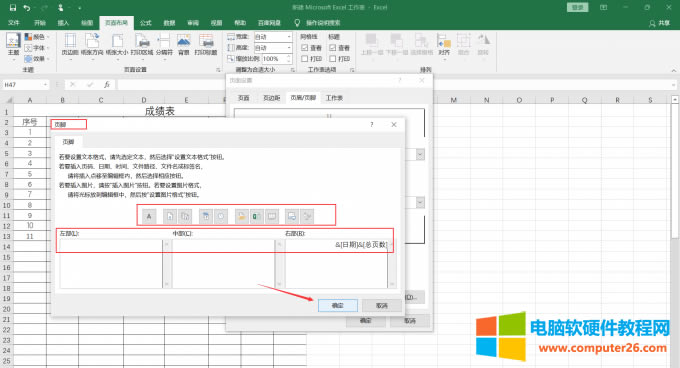Screen dimensions: 680x368
Task: Open the 宽度 width dropdown
Action: coord(289,37)
